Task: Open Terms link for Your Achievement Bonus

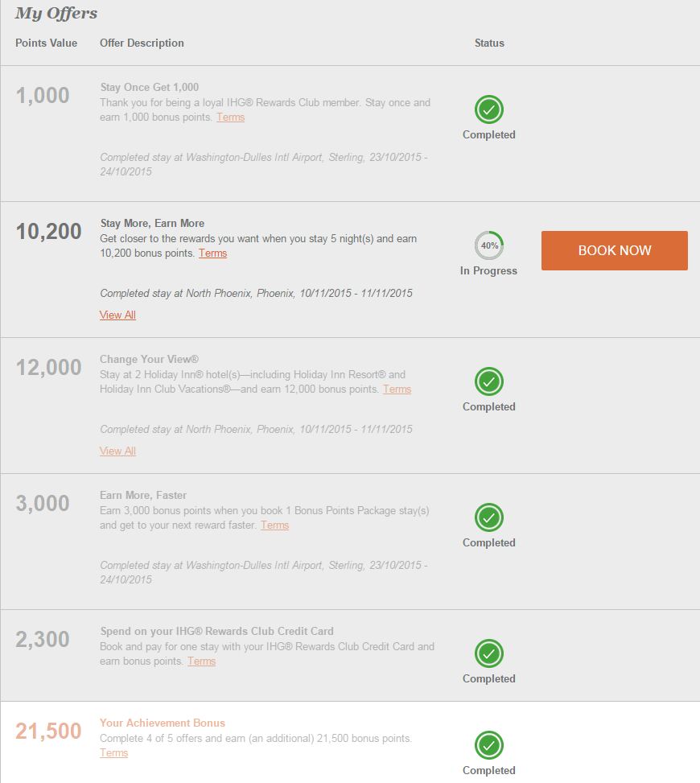Action: 113,753
